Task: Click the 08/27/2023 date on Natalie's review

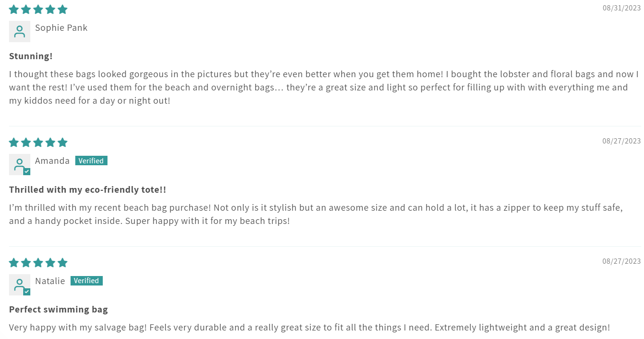Action: 621,261
